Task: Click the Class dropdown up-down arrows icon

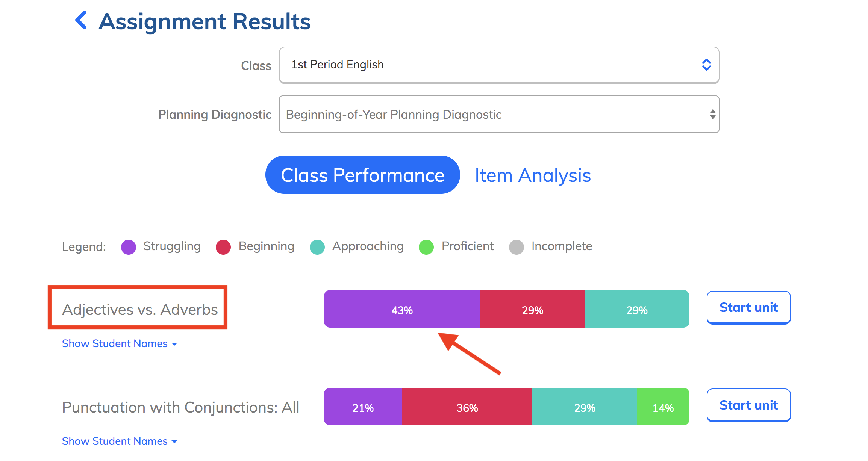Action: pyautogui.click(x=707, y=65)
